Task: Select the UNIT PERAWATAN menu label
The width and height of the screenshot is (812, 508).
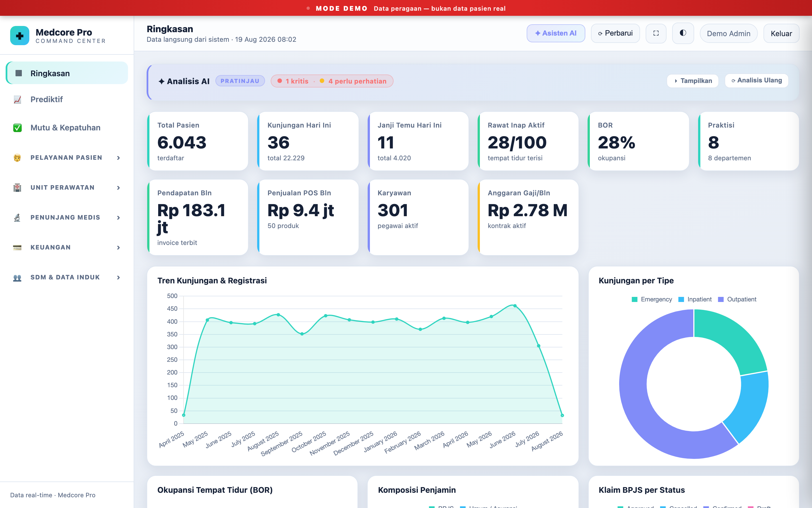Action: tap(62, 187)
